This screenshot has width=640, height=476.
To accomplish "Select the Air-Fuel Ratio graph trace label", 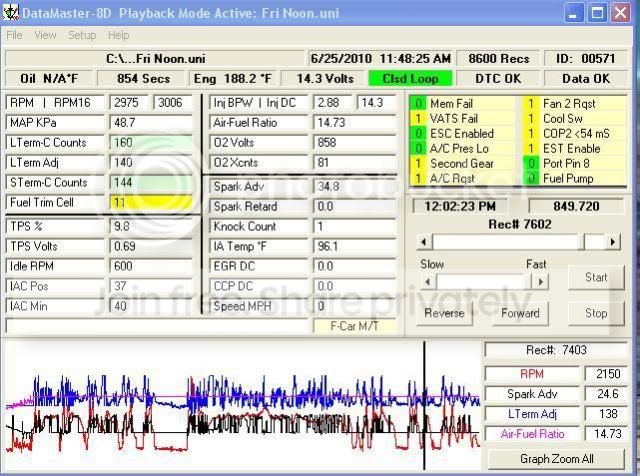I will pyautogui.click(x=532, y=434).
